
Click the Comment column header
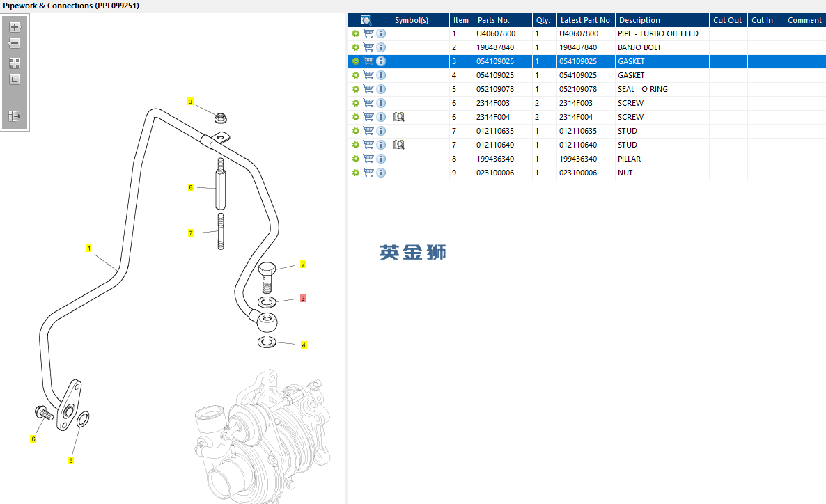coord(805,20)
